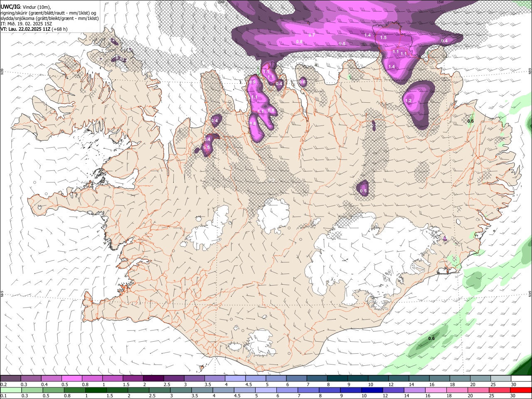This screenshot has width=532, height=399.
Task: Click the 'VT: Lau. 22.02.2025 11Z (+68 h)' line
Action: tap(34, 29)
